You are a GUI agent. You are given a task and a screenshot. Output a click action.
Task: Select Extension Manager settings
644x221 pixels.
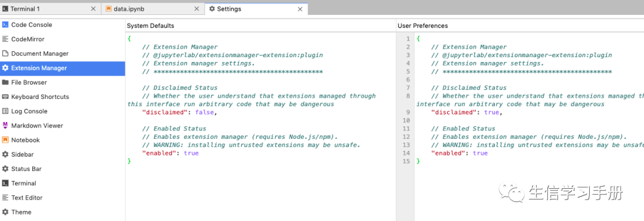[63, 68]
